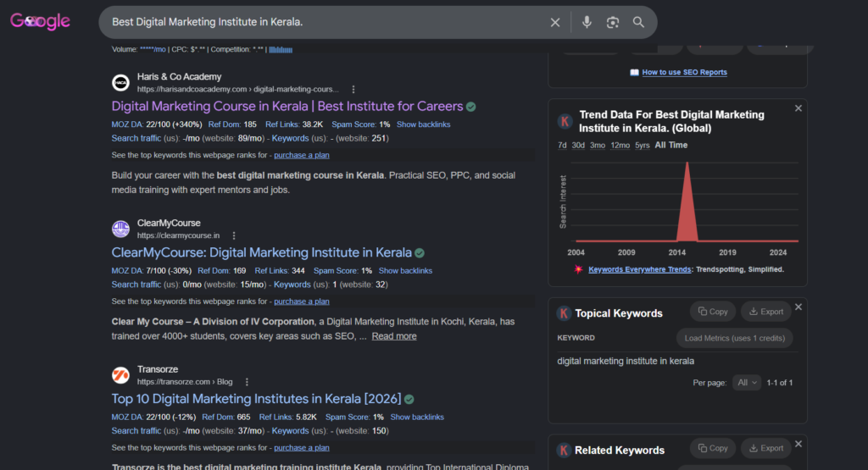This screenshot has width=868, height=470.
Task: Select the 30d trend range
Action: pos(578,146)
